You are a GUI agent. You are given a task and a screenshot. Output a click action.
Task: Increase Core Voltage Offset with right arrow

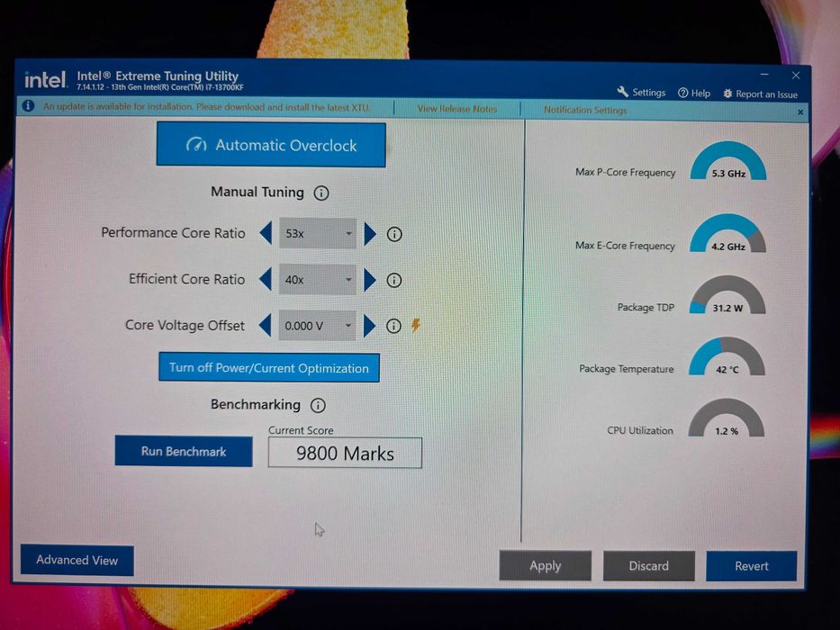click(x=369, y=326)
